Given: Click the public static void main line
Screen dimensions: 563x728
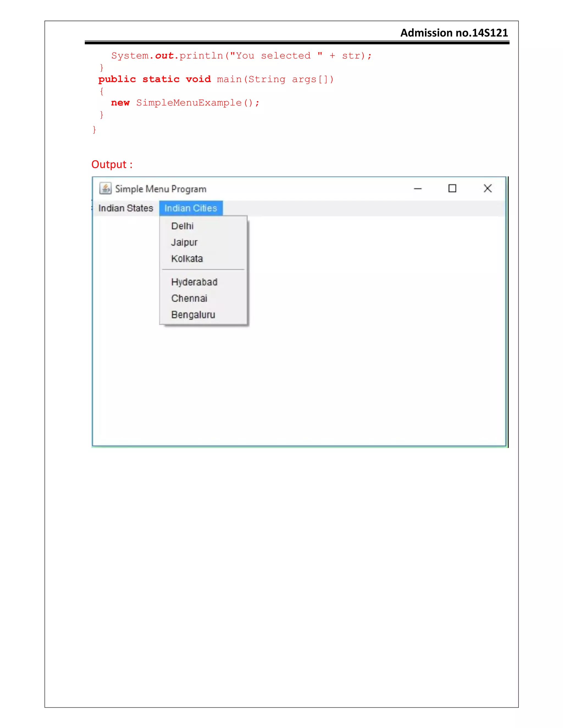Looking at the screenshot, I should pos(216,79).
